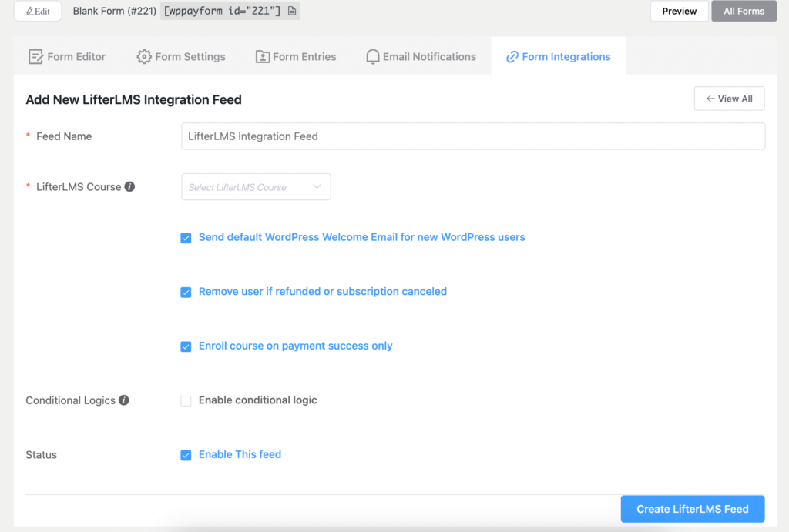Click the Form Settings gear icon
This screenshot has width=789, height=532.
(144, 57)
